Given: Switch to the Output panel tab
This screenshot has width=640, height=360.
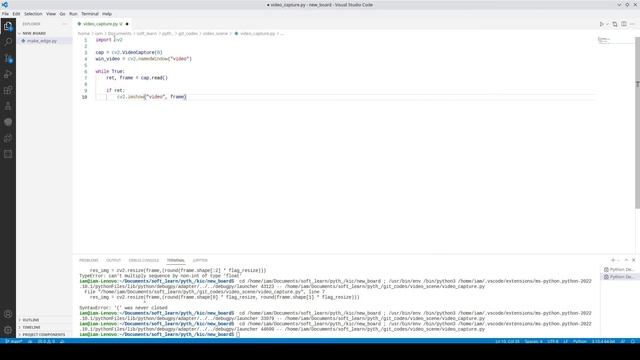Looking at the screenshot, I should pos(113,260).
